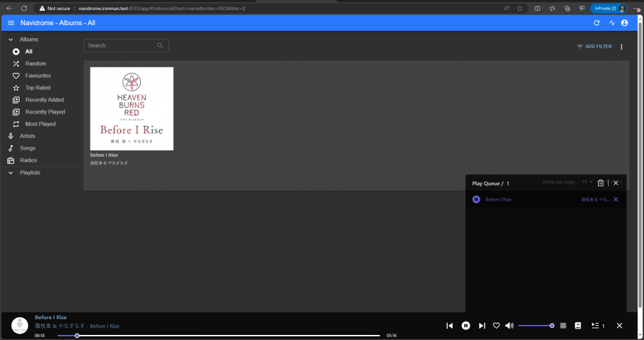Click the refresh icon in the blue app bar

pos(596,23)
